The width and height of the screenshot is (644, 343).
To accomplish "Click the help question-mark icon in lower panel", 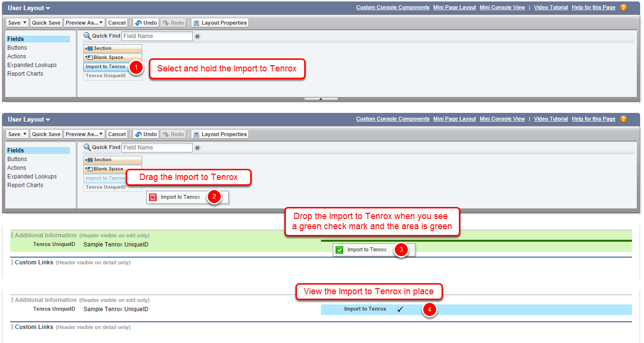I will (623, 119).
